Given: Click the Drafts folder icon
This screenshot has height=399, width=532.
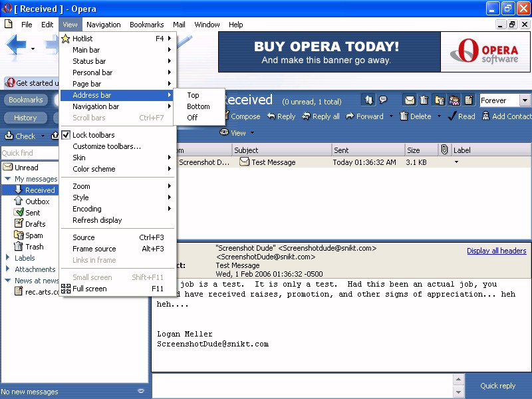Looking at the screenshot, I should (x=19, y=224).
